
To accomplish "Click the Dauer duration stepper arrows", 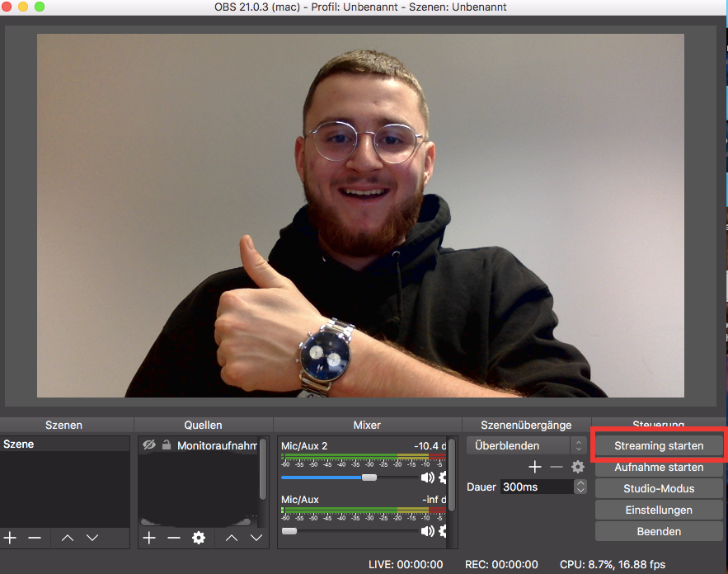I will point(580,487).
